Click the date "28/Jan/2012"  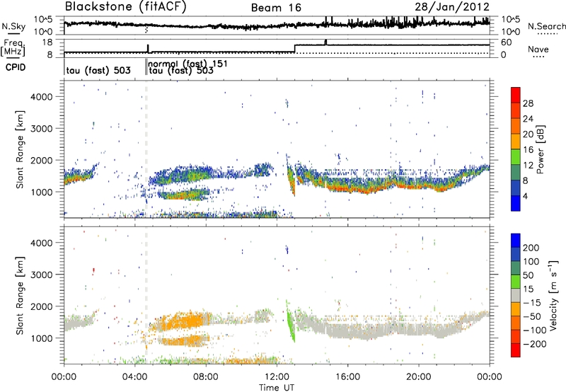pyautogui.click(x=452, y=7)
